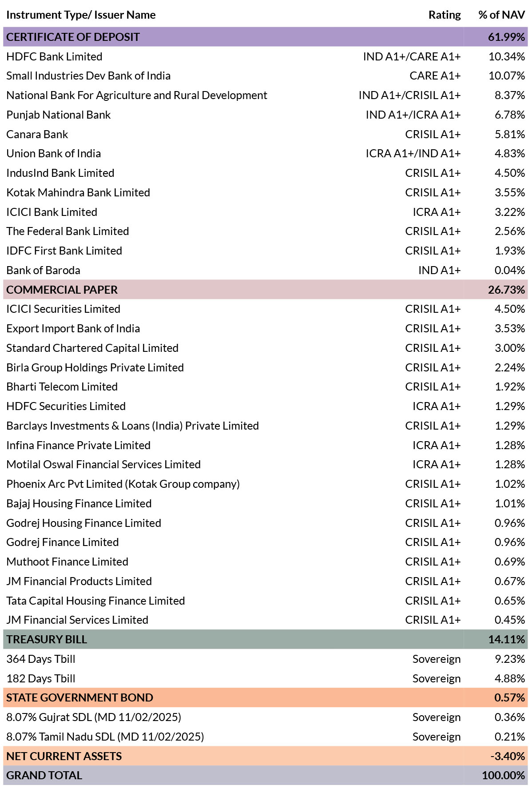
Task: Select the 8.07% Gujrat SDL row
Action: (266, 717)
